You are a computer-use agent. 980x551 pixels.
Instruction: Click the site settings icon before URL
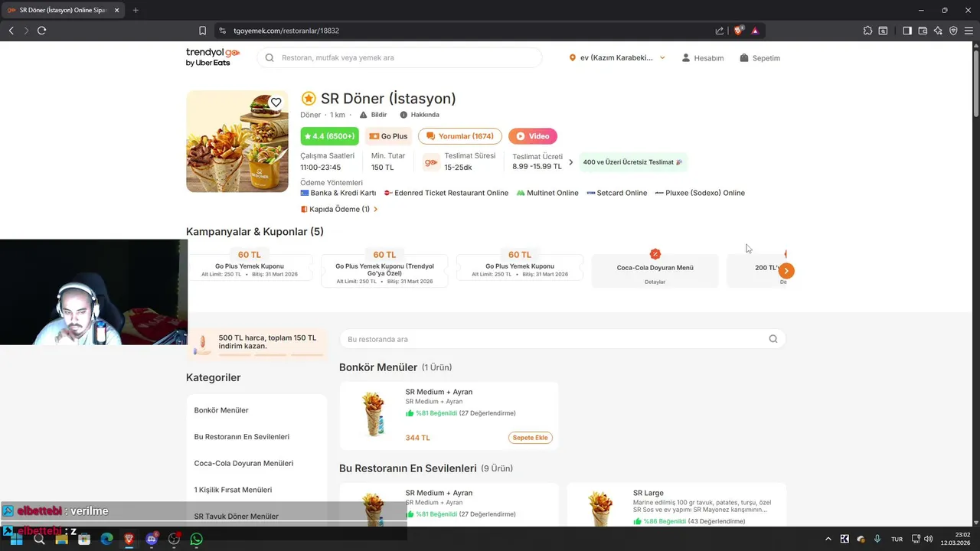[222, 31]
